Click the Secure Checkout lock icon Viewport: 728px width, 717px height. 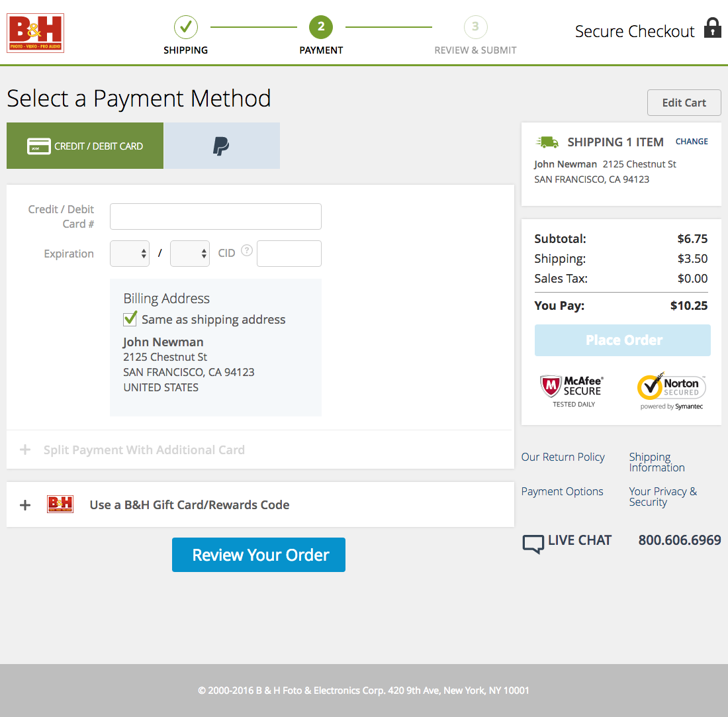pos(711,29)
